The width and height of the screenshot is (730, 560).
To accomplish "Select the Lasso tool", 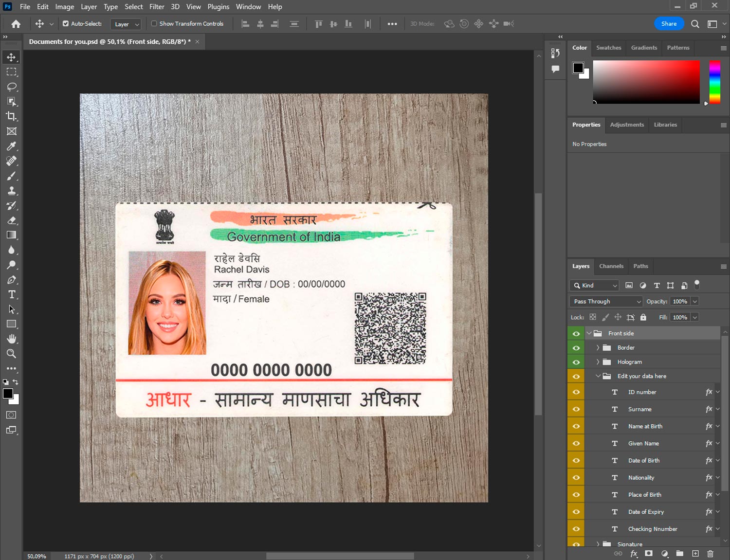I will point(12,87).
